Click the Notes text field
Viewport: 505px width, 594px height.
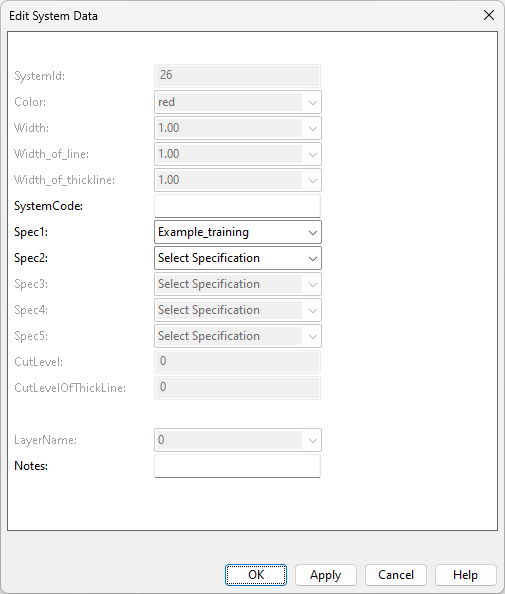coord(238,466)
